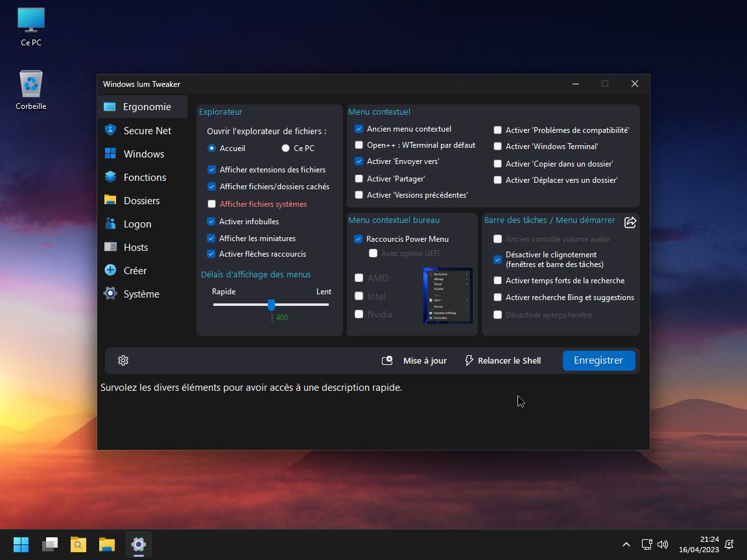Viewport: 747px width, 560px height.
Task: Click the lightning icon of Relancer le Shell
Action: click(x=469, y=360)
